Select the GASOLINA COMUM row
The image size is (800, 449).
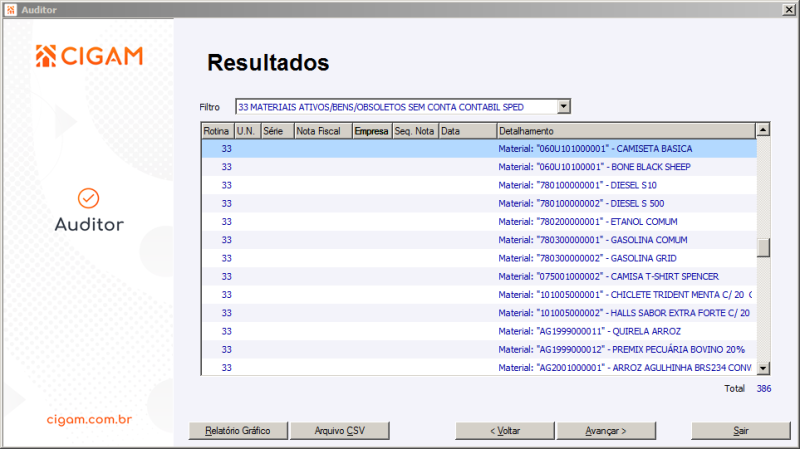(479, 240)
